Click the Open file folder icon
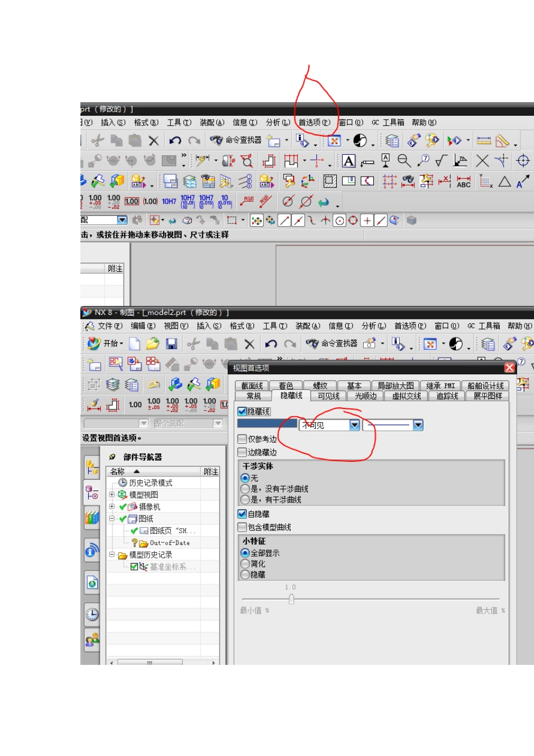This screenshot has height=756, width=534. click(x=152, y=344)
